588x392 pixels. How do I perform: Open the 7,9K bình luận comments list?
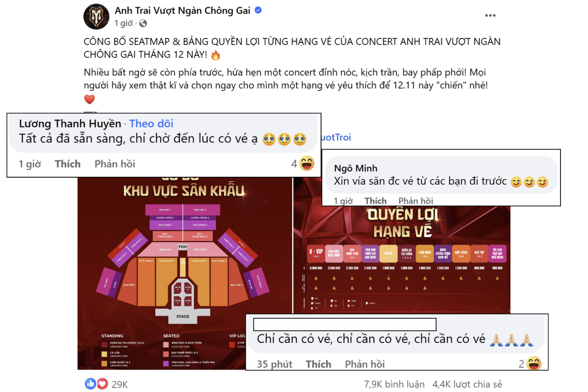tap(394, 384)
